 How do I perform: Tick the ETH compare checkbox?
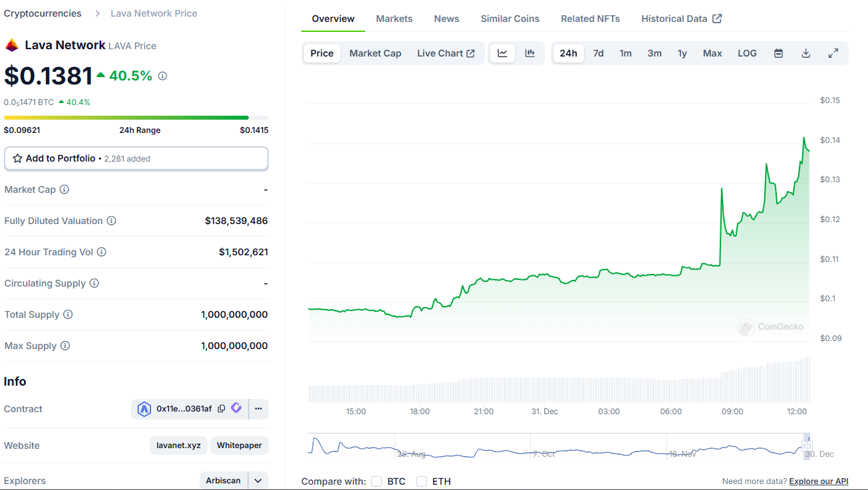422,481
